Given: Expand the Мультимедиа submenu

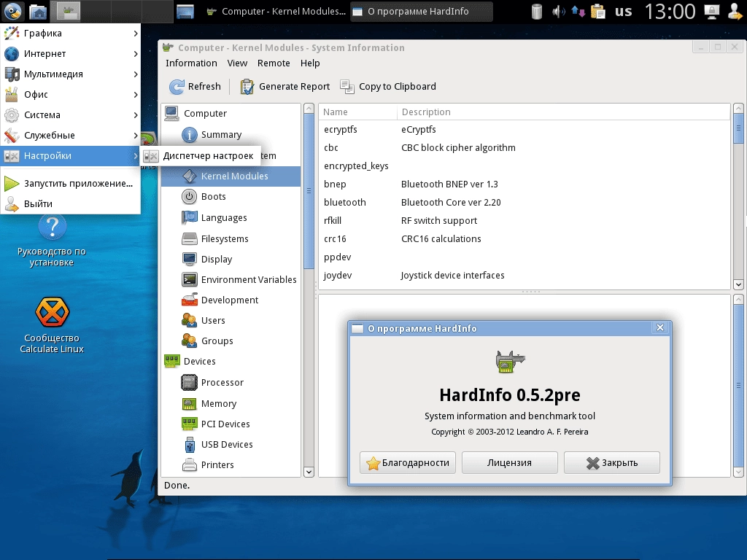Looking at the screenshot, I should pos(71,74).
